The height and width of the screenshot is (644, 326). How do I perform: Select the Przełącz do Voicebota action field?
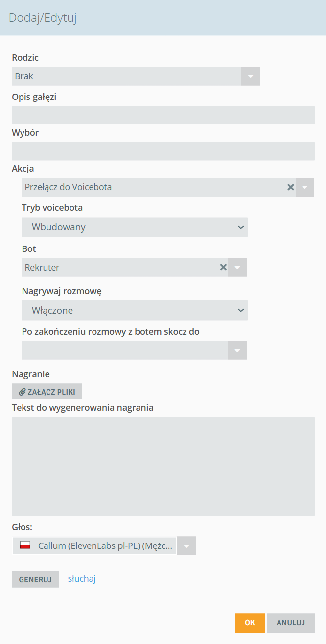point(154,187)
